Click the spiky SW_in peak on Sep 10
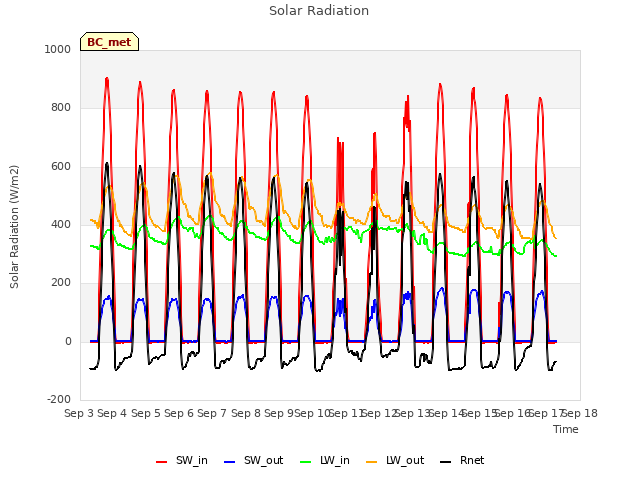This screenshot has height=480, width=640. click(340, 141)
